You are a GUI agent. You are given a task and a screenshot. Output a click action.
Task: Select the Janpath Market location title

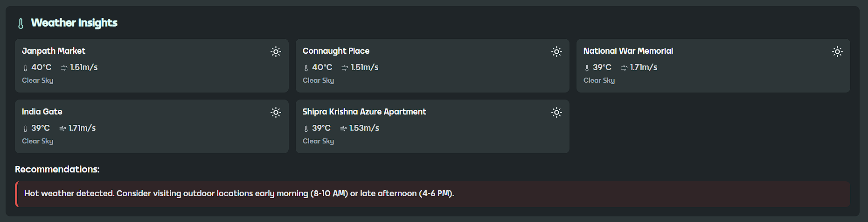pos(54,51)
